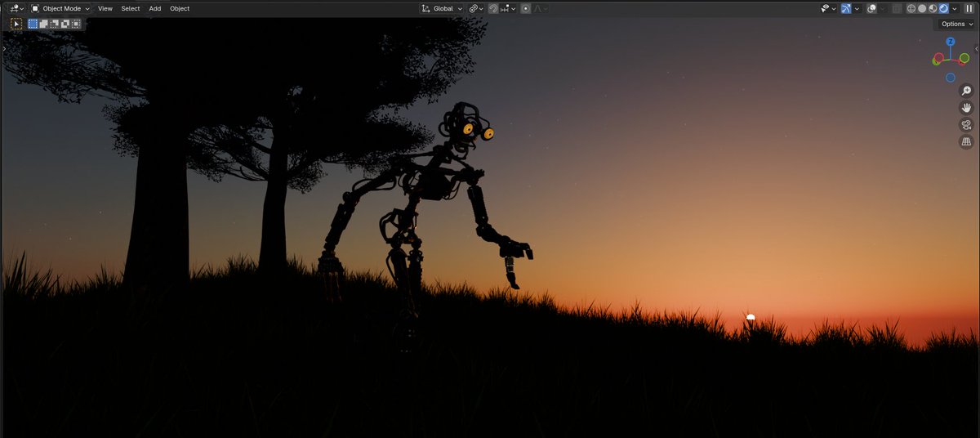Switch to Material Preview shading
This screenshot has width=980, height=438.
[x=933, y=8]
